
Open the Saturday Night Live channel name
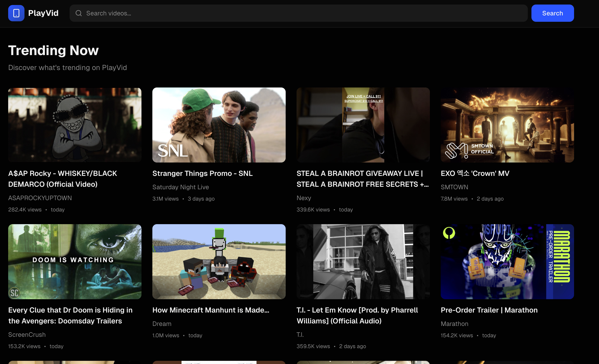point(180,187)
